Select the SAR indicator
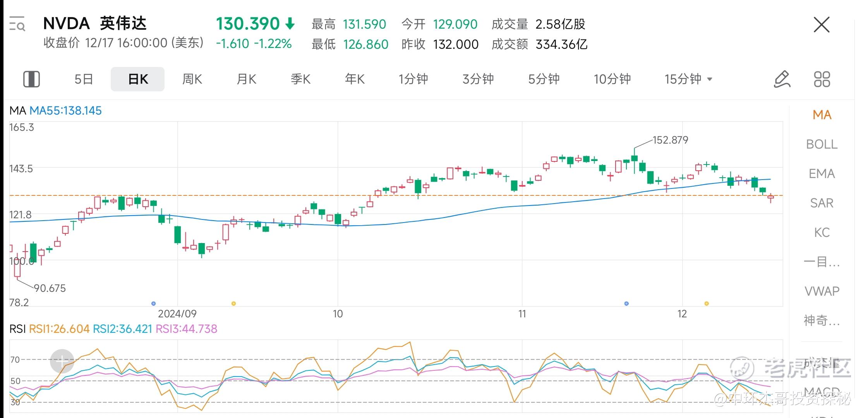 [x=822, y=203]
